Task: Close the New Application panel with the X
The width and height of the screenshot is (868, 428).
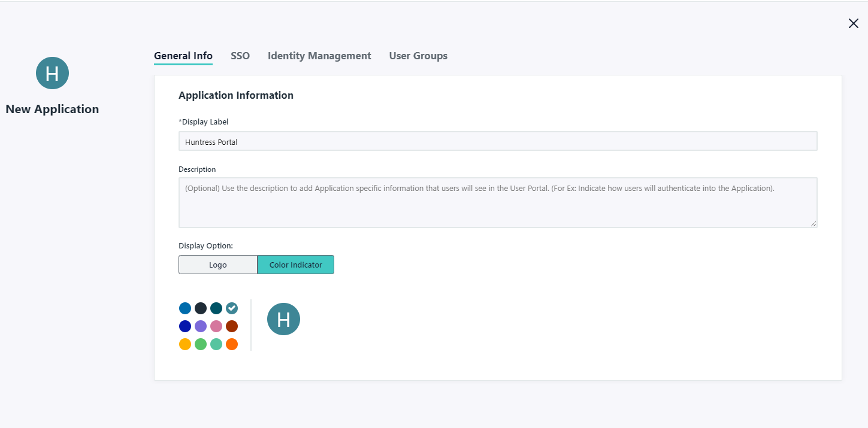Action: tap(854, 23)
